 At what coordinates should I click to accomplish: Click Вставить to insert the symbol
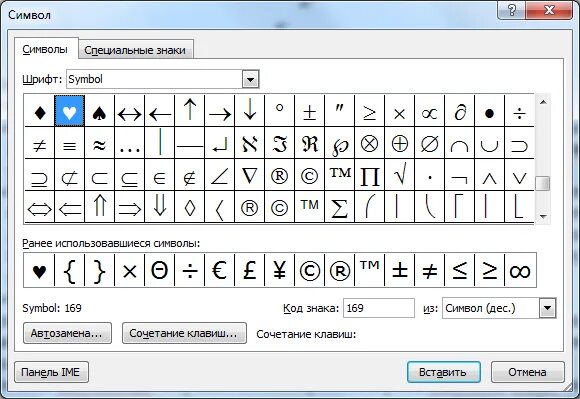tap(444, 372)
